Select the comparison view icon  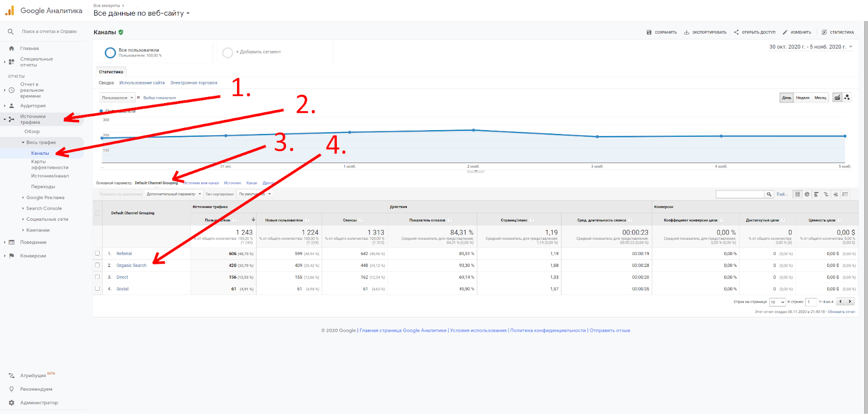pos(826,194)
